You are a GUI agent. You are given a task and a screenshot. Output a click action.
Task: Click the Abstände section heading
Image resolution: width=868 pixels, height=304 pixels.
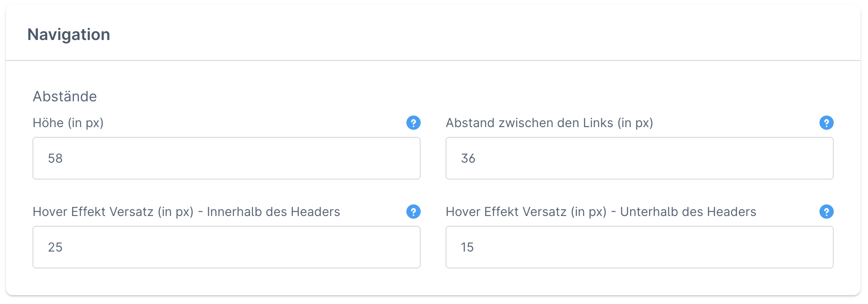(65, 96)
